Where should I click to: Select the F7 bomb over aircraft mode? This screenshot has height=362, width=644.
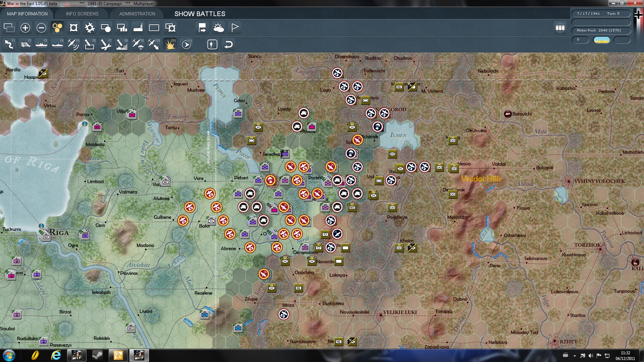click(106, 44)
